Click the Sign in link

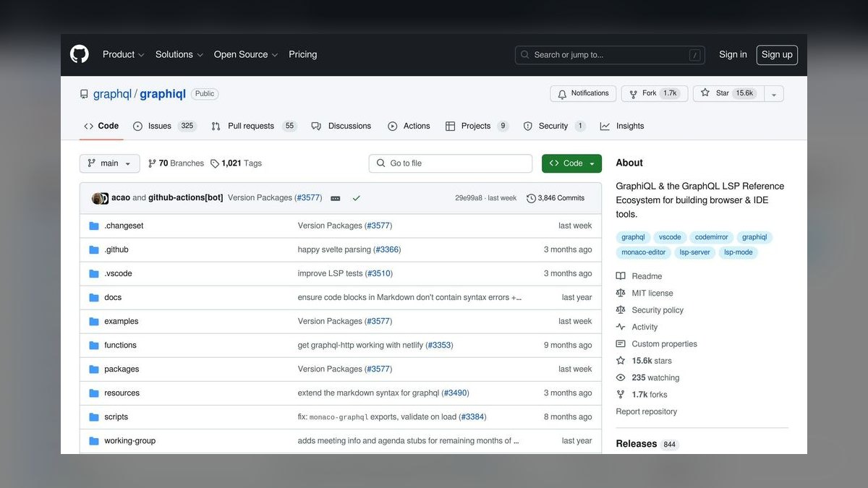point(733,54)
